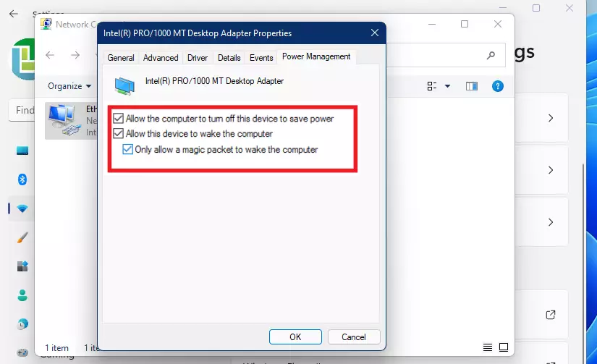Click the Settings user profile picture
This screenshot has width=597, height=364.
click(x=23, y=59)
